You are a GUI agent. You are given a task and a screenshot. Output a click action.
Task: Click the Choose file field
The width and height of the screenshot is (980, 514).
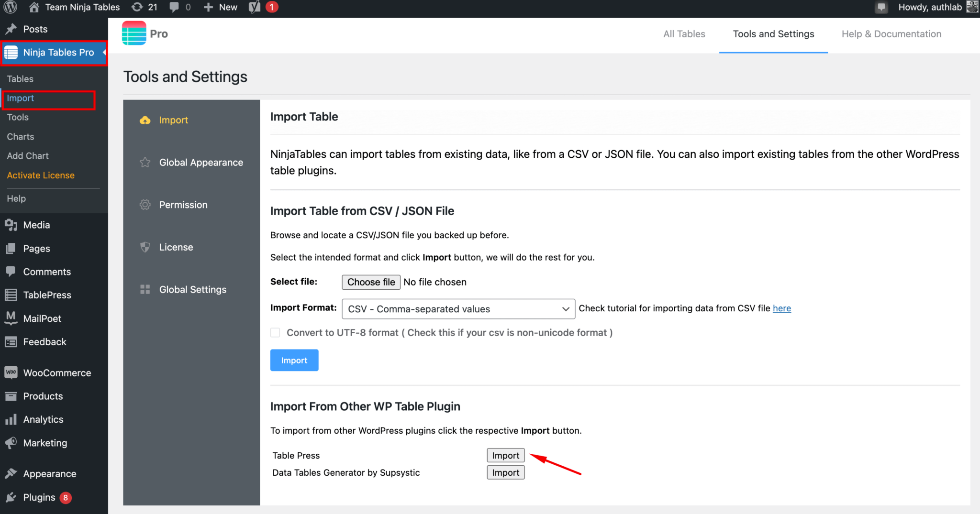point(371,282)
